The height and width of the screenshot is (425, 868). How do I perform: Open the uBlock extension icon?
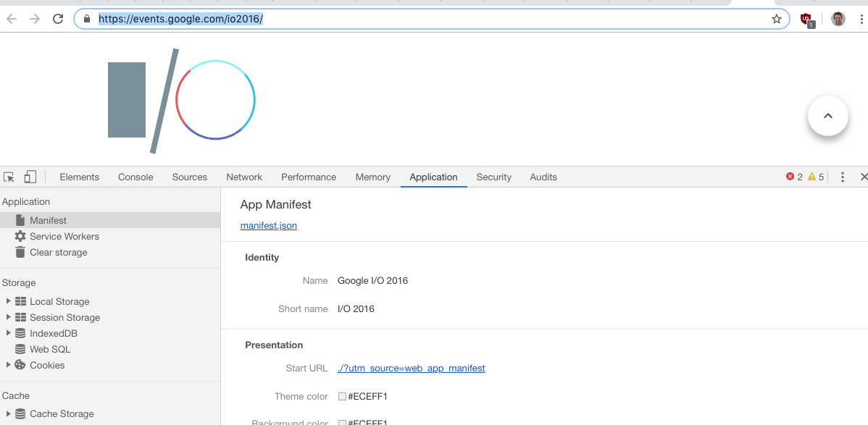coord(807,20)
